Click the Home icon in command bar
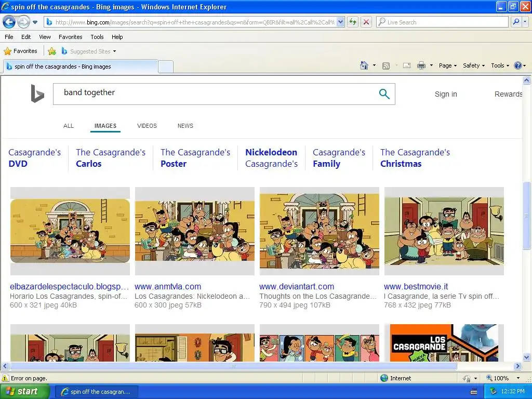Viewport: 532px width, 399px height. point(364,65)
